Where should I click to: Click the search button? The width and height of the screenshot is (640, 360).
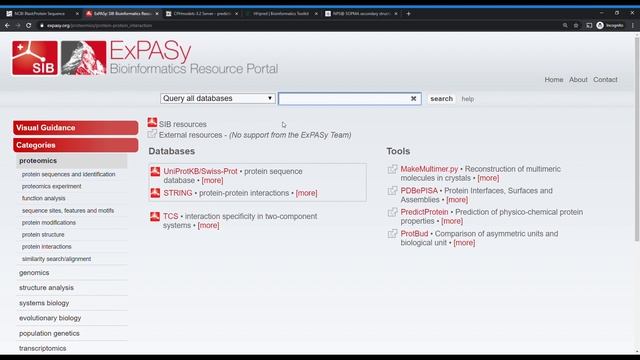coord(441,99)
